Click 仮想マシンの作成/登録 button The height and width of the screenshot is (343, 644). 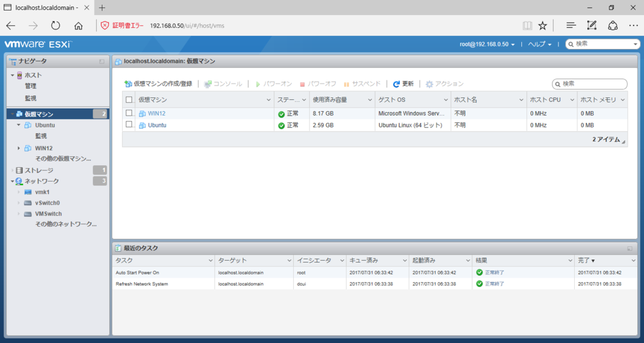pyautogui.click(x=158, y=84)
